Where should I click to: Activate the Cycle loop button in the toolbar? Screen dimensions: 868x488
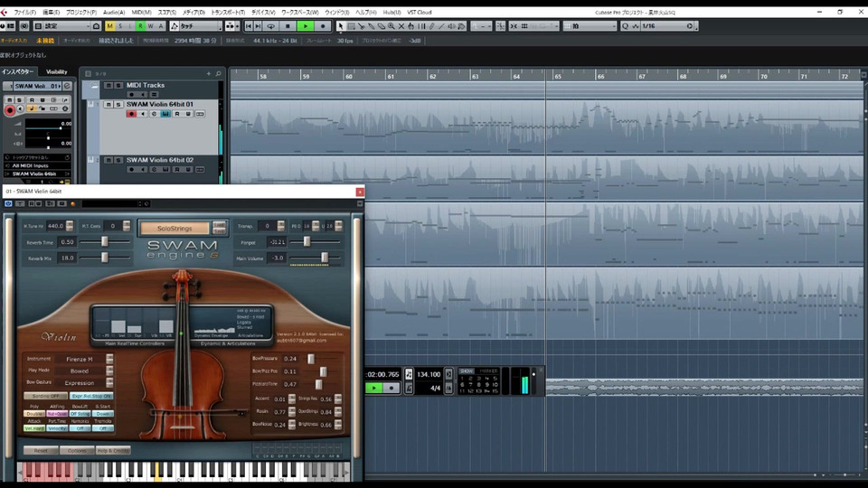click(x=271, y=26)
